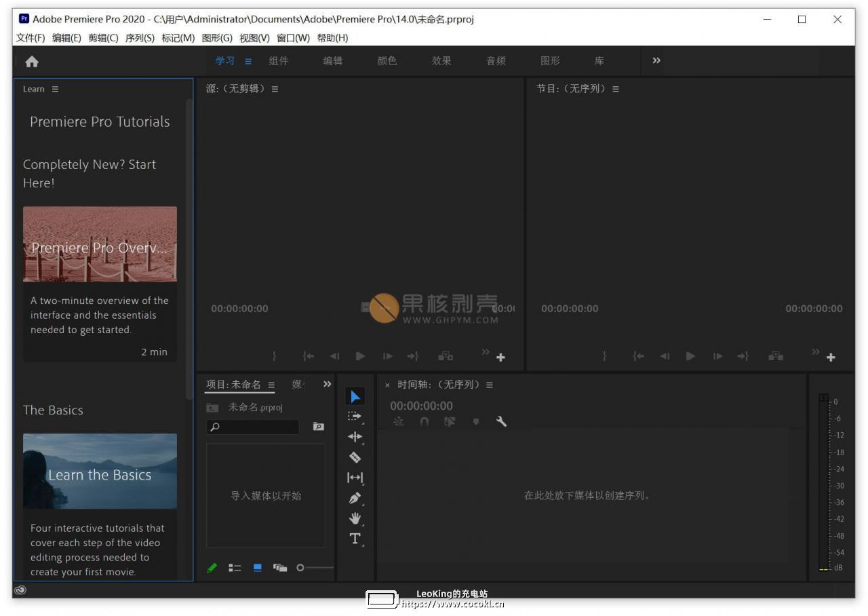
Task: Select the Slip tool
Action: [x=355, y=478]
